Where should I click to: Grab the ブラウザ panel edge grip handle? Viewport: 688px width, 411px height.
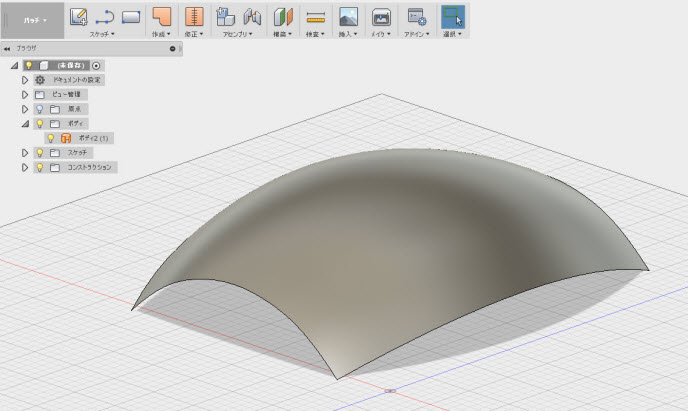(x=180, y=49)
